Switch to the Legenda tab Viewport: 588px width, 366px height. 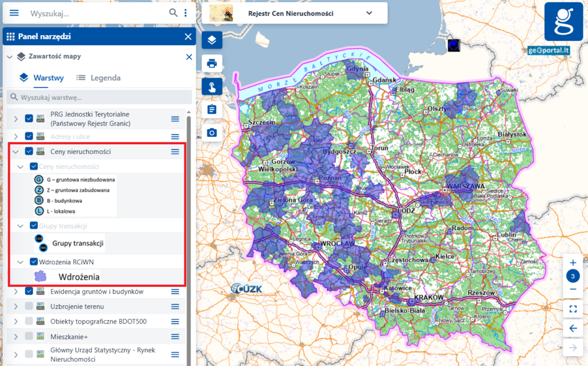pos(98,78)
